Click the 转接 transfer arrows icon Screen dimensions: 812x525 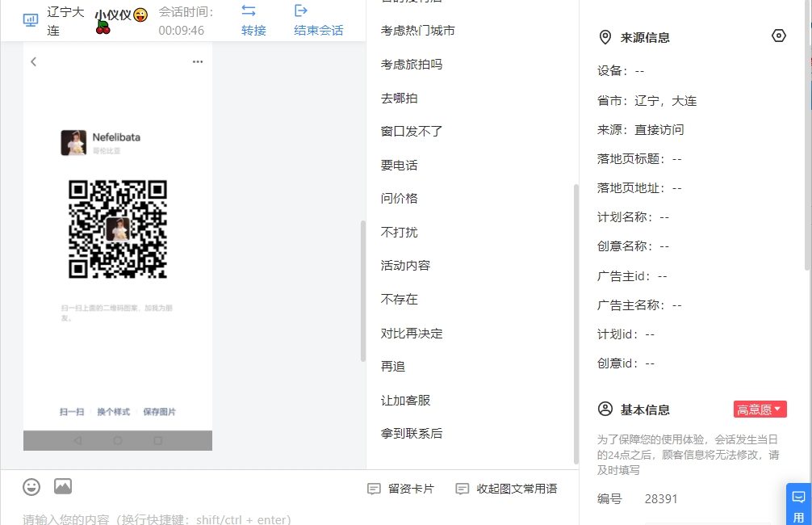(249, 10)
